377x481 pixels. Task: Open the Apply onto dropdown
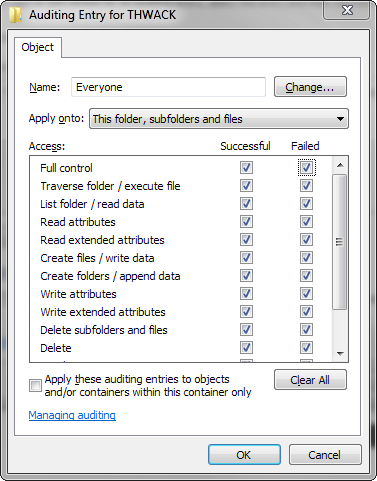coord(219,119)
